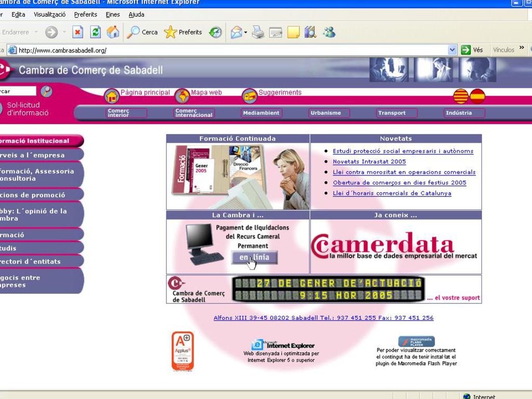Click the Refresh toolbar icon
The height and width of the screenshot is (399, 532).
click(96, 32)
